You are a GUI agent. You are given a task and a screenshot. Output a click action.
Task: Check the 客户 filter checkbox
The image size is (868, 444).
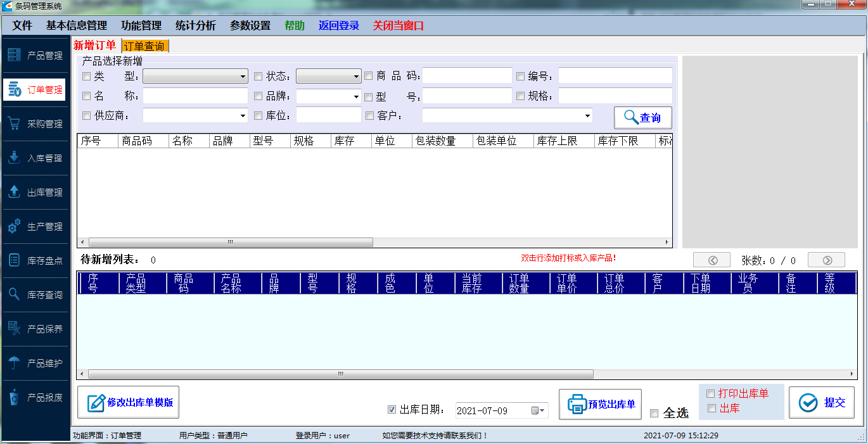[370, 116]
